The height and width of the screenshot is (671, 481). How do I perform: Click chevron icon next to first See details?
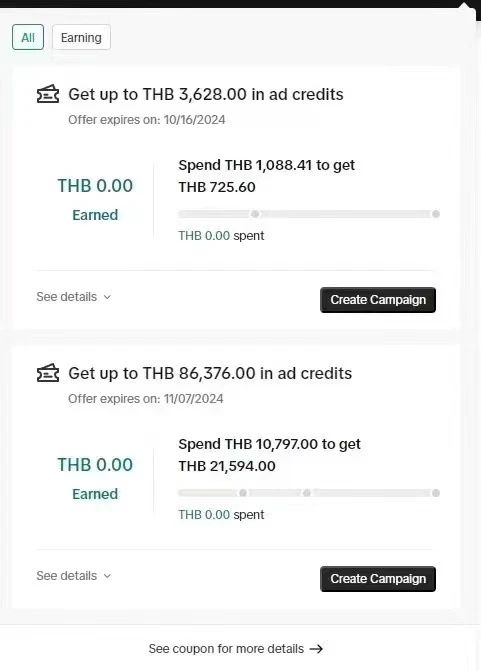(107, 297)
